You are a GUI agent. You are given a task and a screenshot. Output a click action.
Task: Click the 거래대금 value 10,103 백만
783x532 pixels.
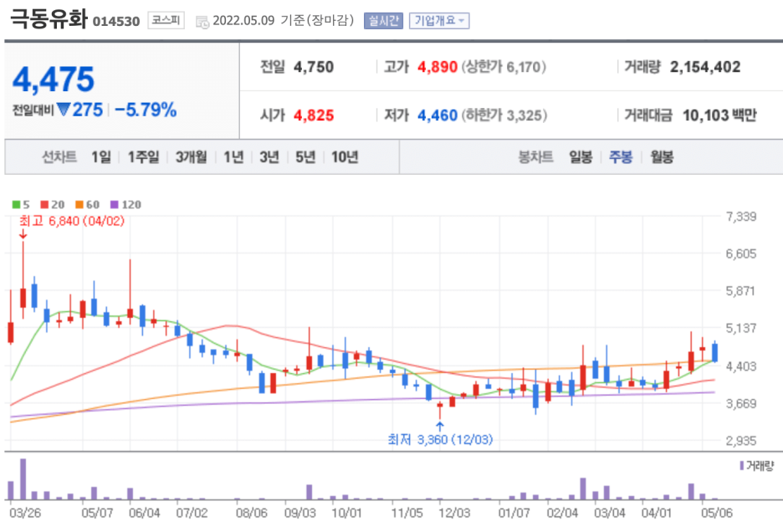719,115
